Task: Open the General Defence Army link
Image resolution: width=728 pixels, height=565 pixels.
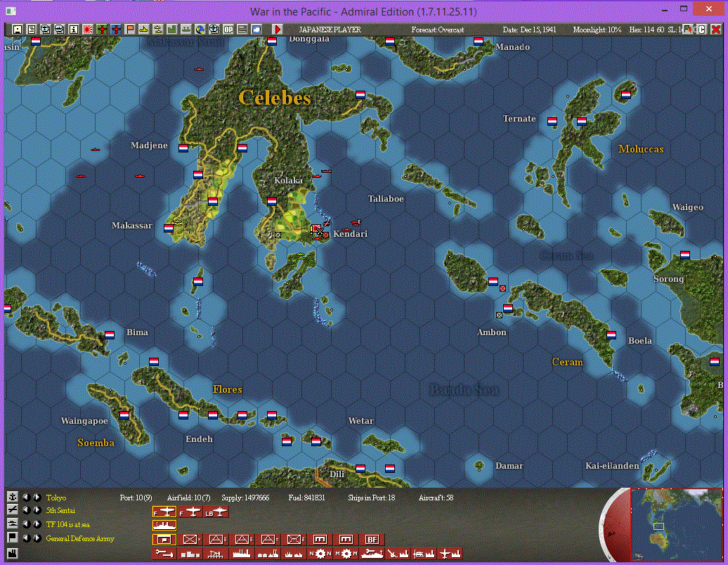Action: pos(80,538)
